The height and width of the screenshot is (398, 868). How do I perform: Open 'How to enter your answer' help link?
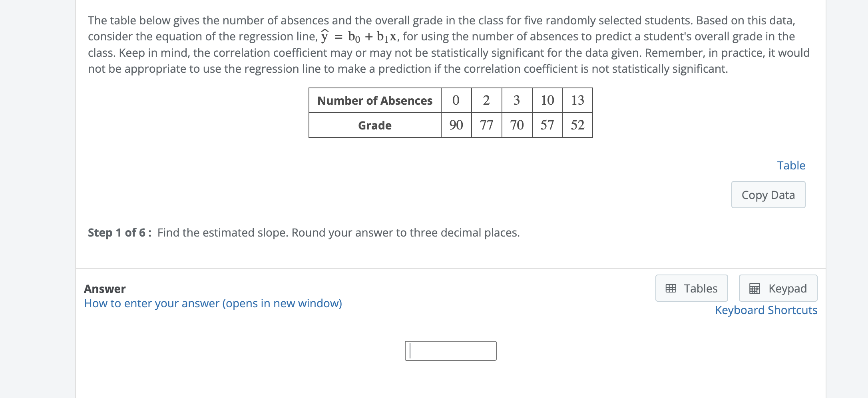(x=213, y=303)
